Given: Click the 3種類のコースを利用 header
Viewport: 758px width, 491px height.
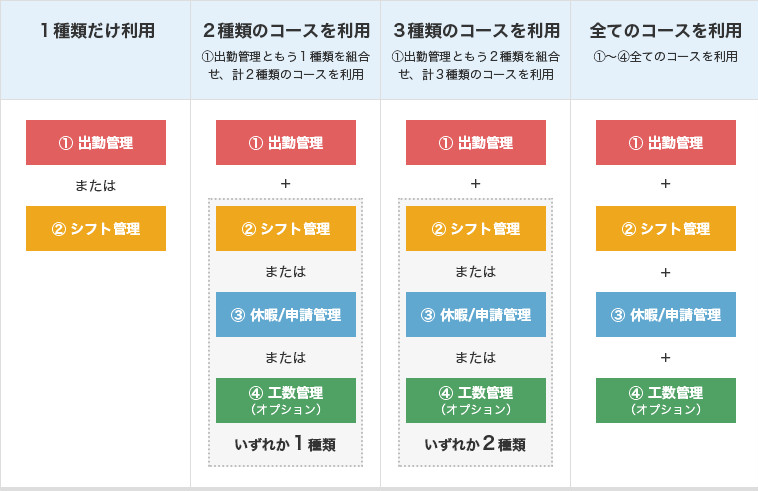Looking at the screenshot, I should pos(476,31).
